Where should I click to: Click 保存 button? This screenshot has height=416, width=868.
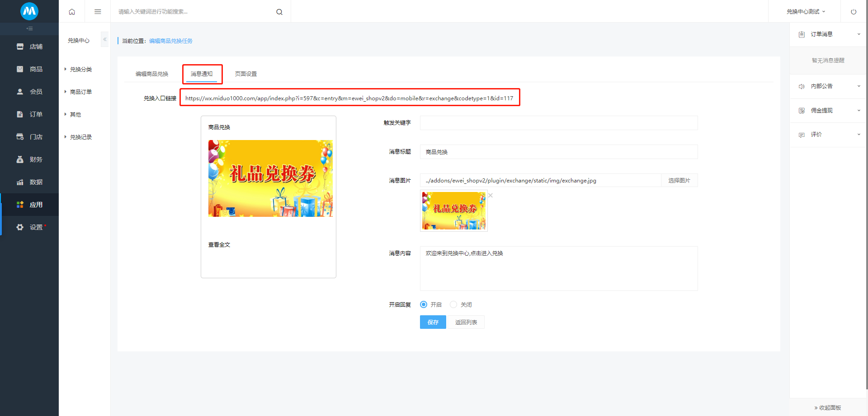pos(433,322)
